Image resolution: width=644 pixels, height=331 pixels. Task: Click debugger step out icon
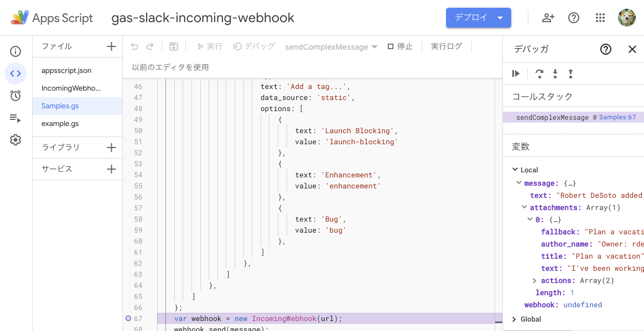570,74
